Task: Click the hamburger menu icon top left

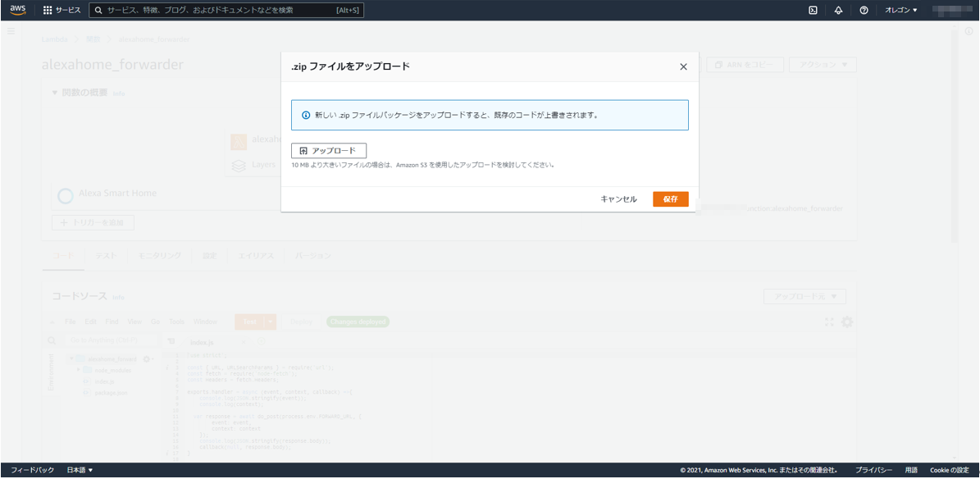Action: tap(11, 30)
